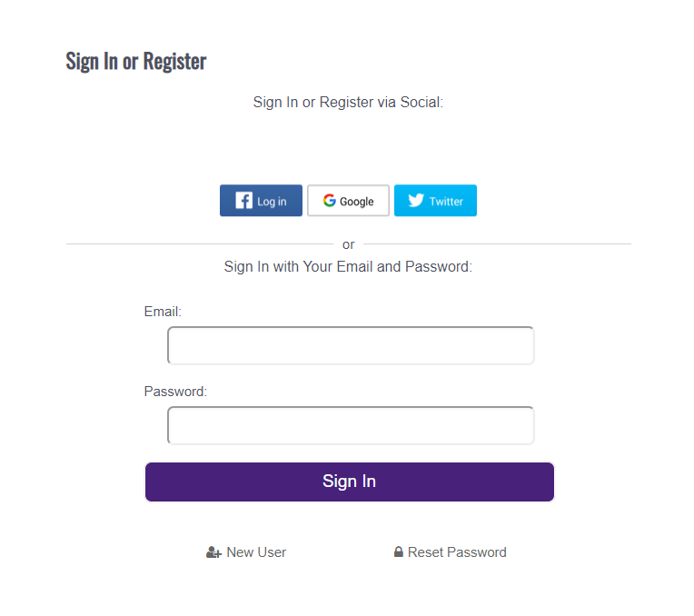Click 'Sign In with Your Email and Password:' text
This screenshot has height=616, width=694.
[348, 267]
